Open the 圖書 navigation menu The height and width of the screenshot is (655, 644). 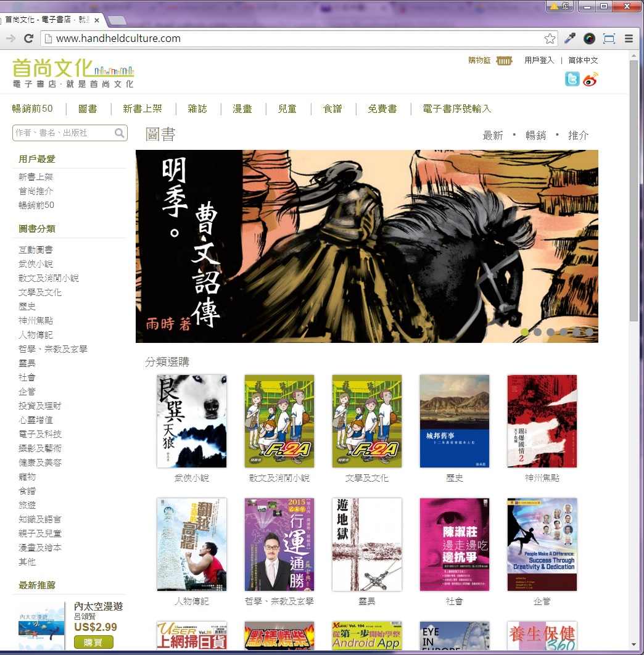click(88, 109)
